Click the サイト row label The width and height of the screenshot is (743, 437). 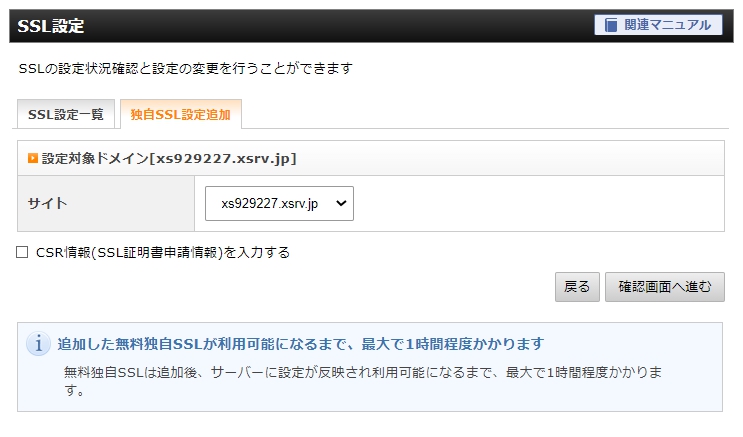click(x=48, y=203)
